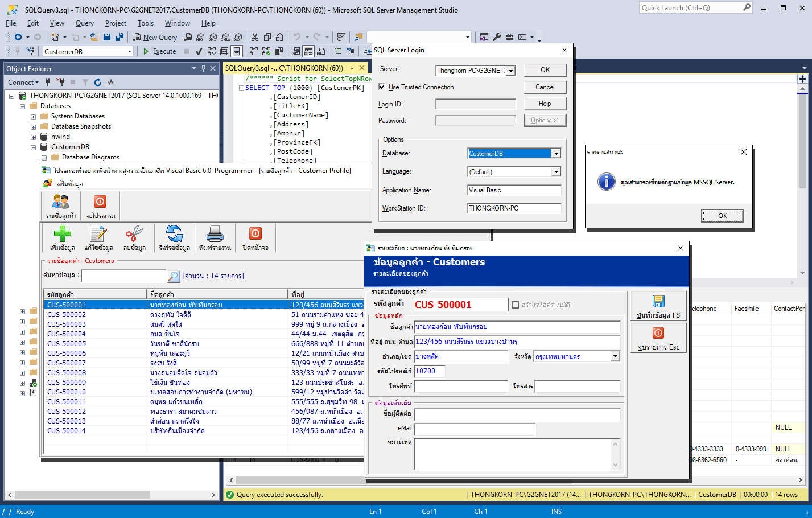Collapse the Databases node in Object Explorer

coord(22,106)
